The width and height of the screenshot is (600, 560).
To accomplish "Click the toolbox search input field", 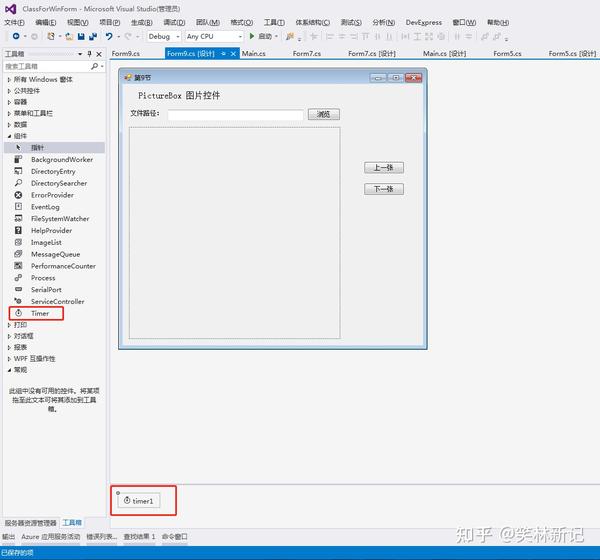I will click(47, 66).
